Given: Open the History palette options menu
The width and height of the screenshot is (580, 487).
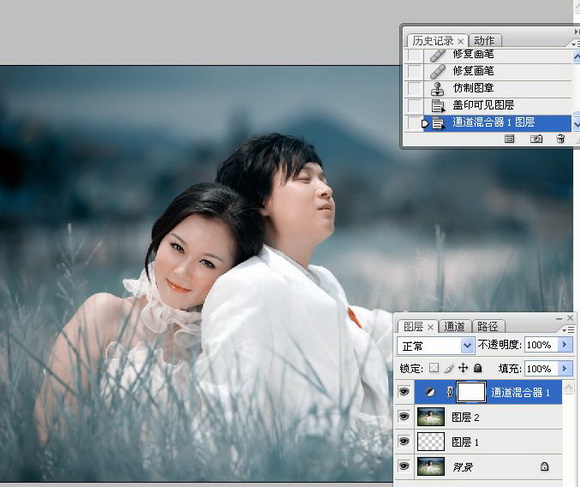Looking at the screenshot, I should [x=576, y=44].
